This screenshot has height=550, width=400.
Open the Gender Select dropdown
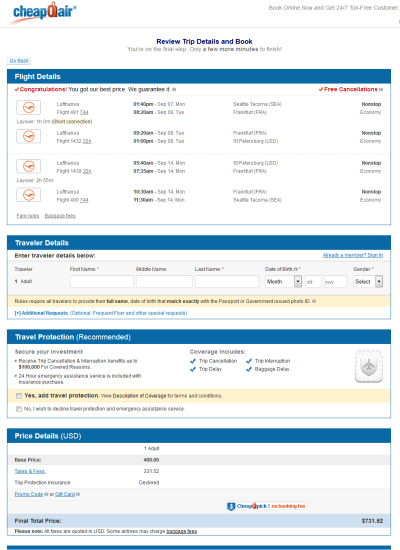tap(368, 282)
